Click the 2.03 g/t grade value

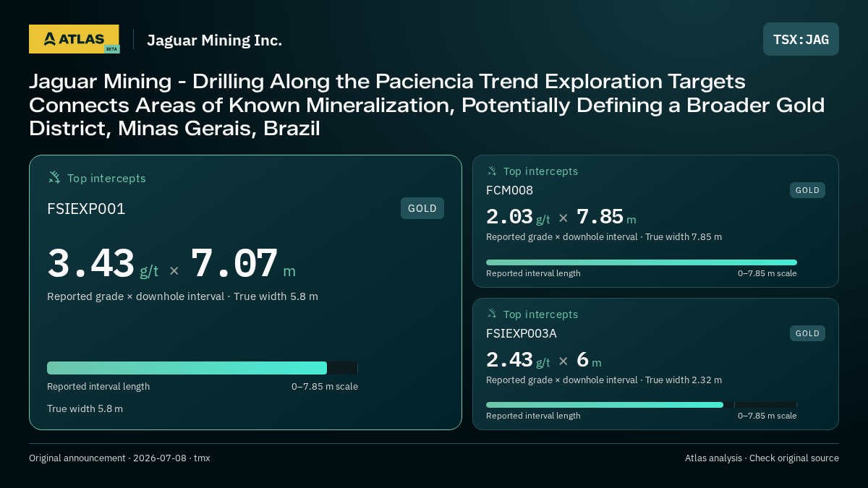click(518, 216)
